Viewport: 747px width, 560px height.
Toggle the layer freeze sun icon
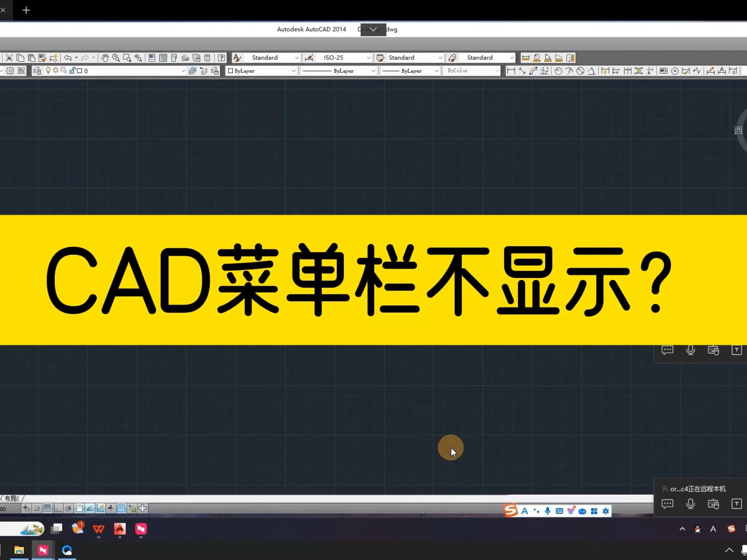tap(56, 71)
